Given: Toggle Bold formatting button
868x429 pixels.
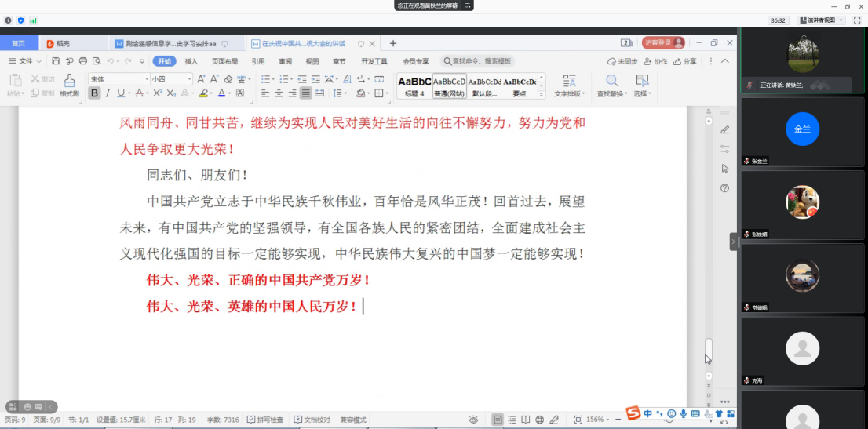Looking at the screenshot, I should point(94,93).
